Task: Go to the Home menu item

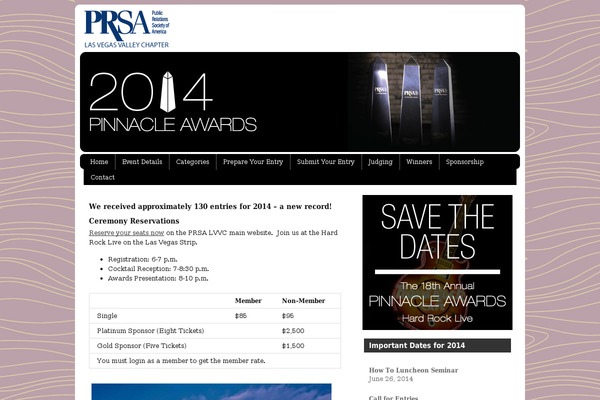Action: click(99, 162)
